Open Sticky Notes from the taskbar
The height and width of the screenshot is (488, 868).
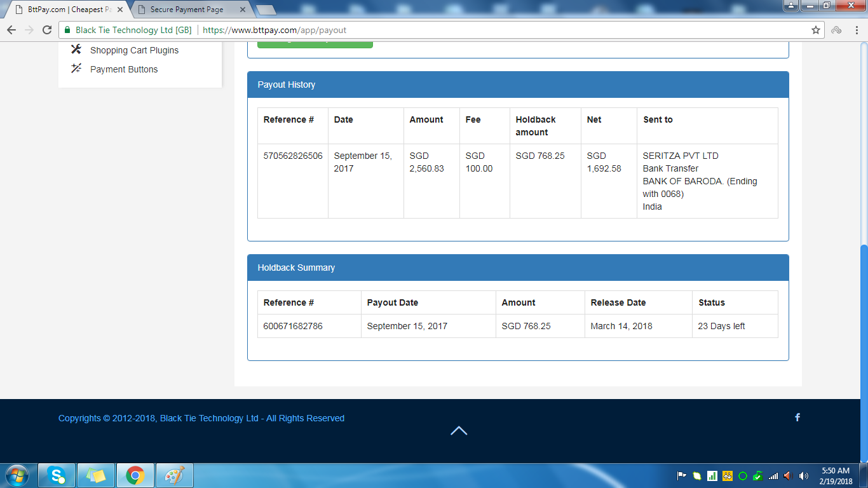[x=96, y=475]
